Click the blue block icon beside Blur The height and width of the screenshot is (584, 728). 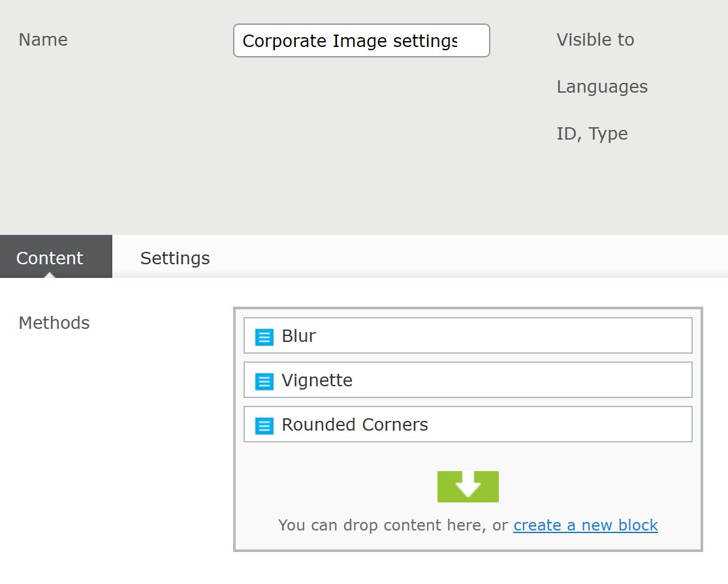coord(264,337)
